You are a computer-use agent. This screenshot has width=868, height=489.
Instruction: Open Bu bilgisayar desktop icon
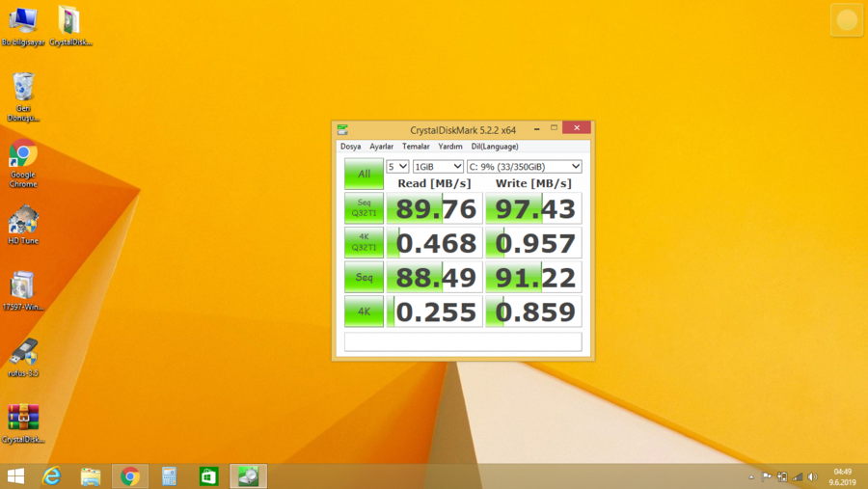point(23,26)
